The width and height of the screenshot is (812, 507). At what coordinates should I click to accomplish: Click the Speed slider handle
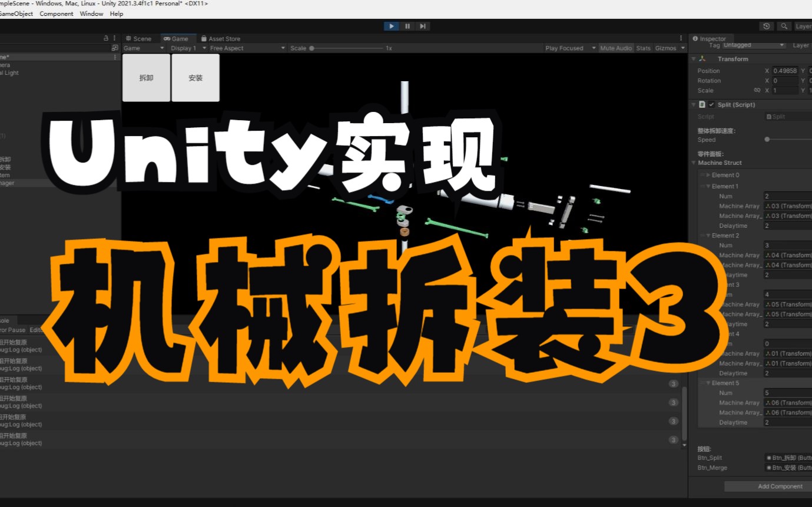click(x=767, y=140)
